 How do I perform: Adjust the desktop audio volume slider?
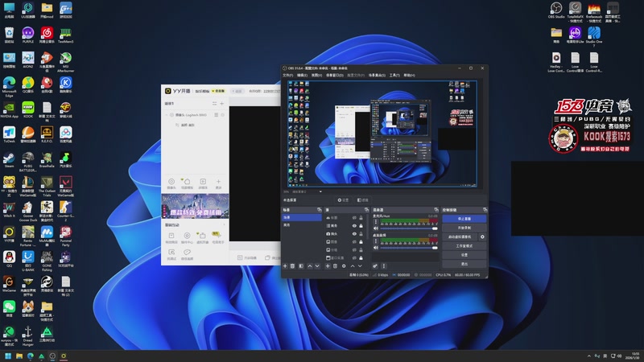[409, 248]
